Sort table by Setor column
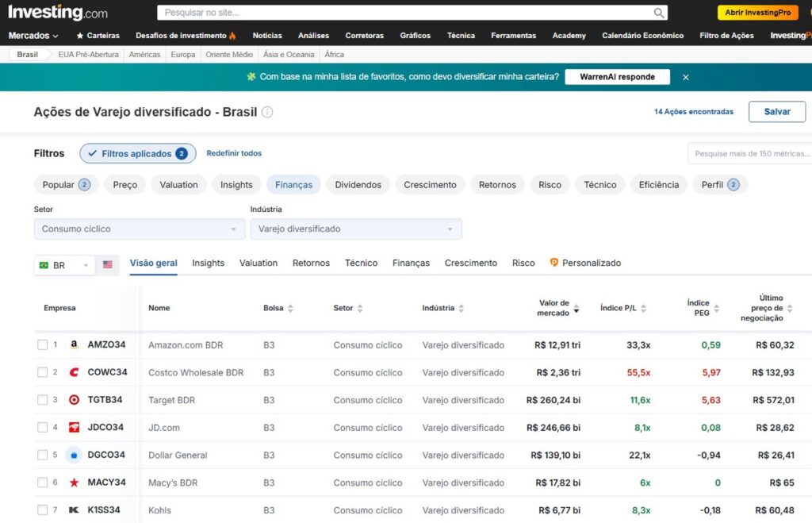Screen dimensions: 812x523 point(360,309)
